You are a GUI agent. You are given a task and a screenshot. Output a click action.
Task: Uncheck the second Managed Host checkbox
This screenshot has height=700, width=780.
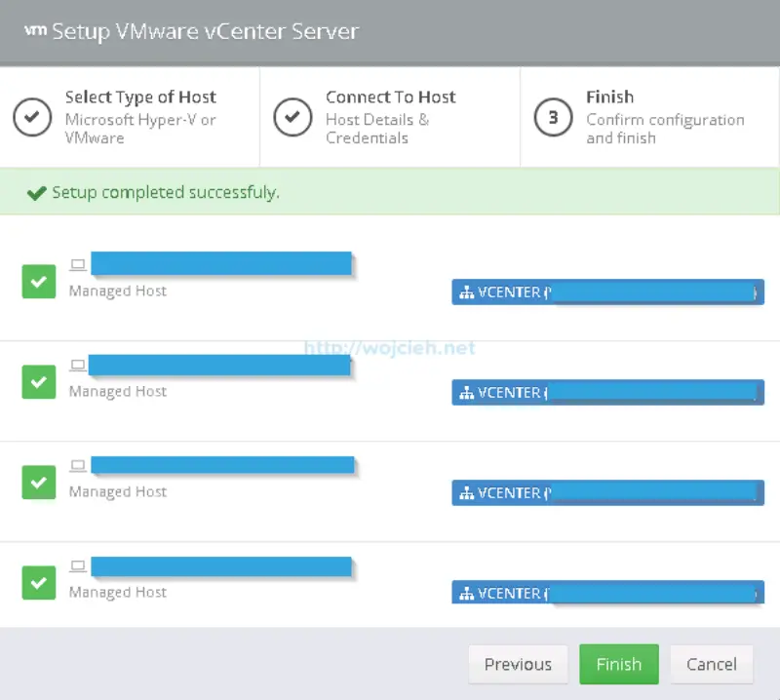[38, 381]
